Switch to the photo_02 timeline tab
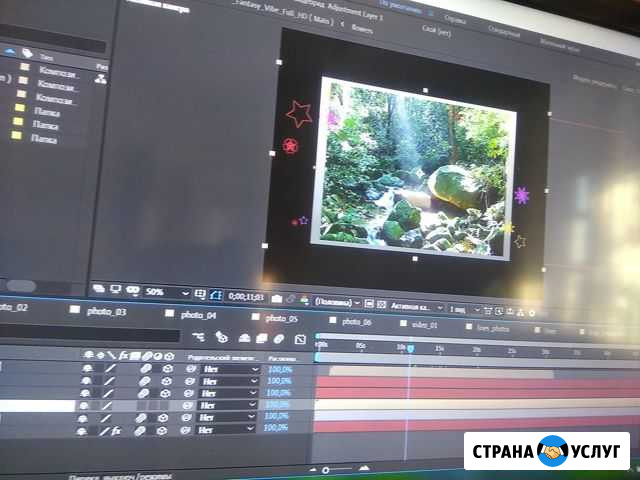The width and height of the screenshot is (640, 480). click(x=13, y=307)
